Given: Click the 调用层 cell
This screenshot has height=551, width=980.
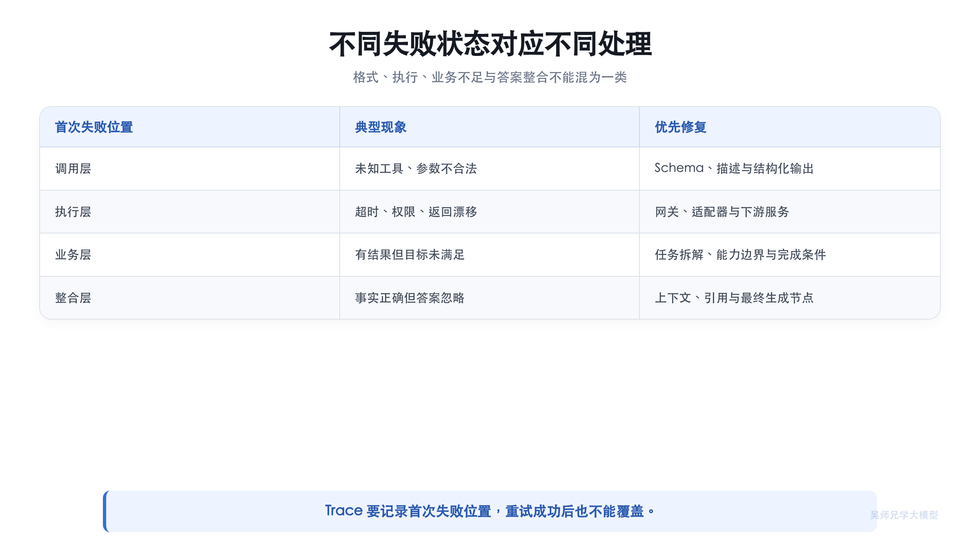Looking at the screenshot, I should coord(189,169).
